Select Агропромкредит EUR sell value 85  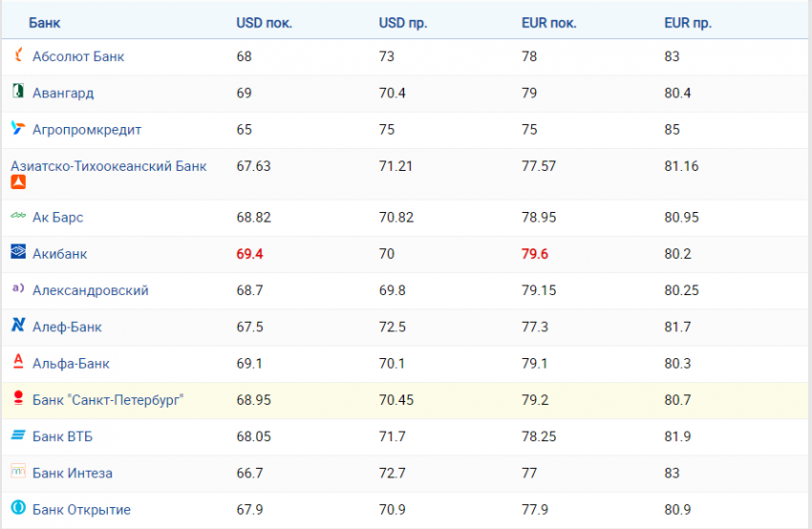673,130
